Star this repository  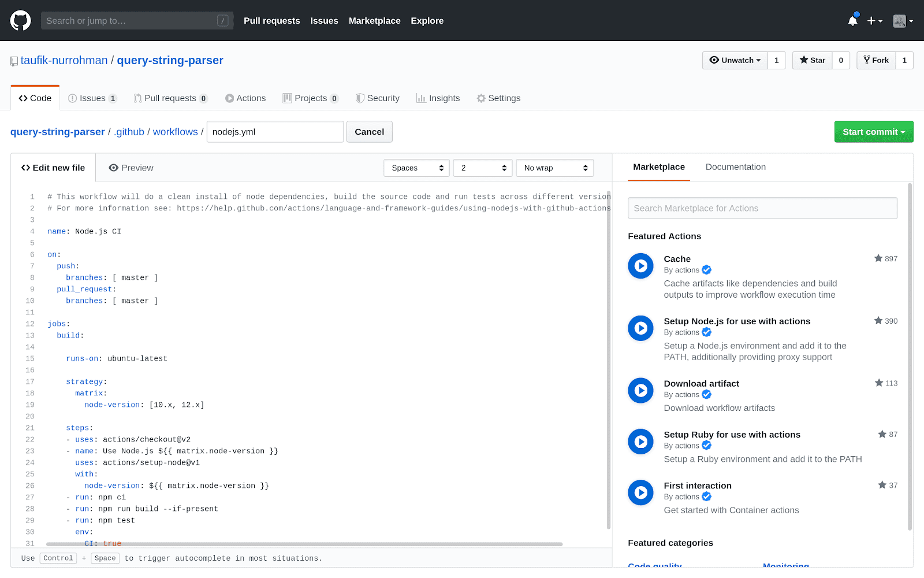[x=813, y=60]
